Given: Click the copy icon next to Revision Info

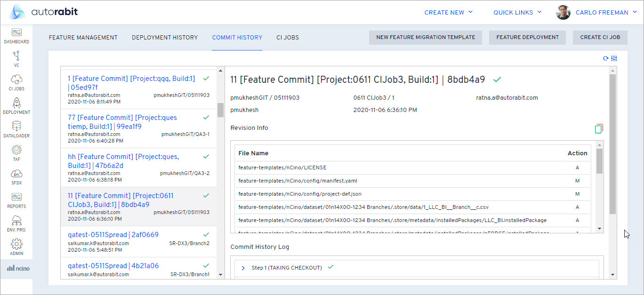Looking at the screenshot, I should 599,128.
